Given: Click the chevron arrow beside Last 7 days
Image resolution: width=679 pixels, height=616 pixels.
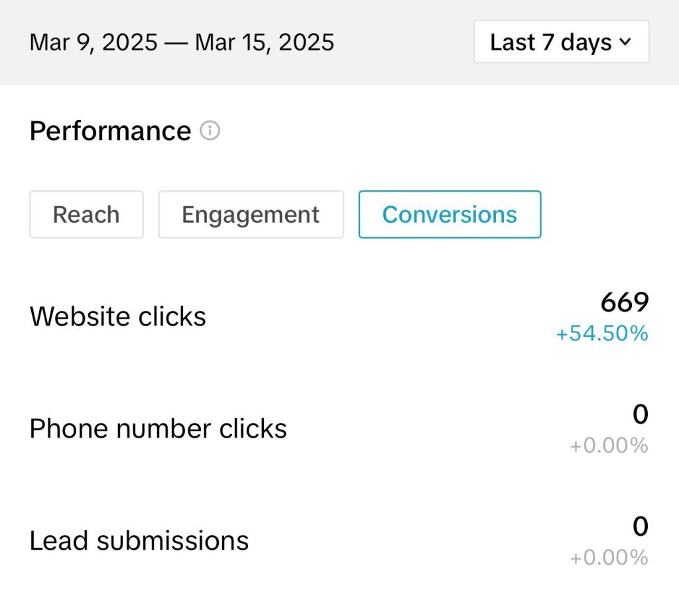Looking at the screenshot, I should click(x=625, y=42).
